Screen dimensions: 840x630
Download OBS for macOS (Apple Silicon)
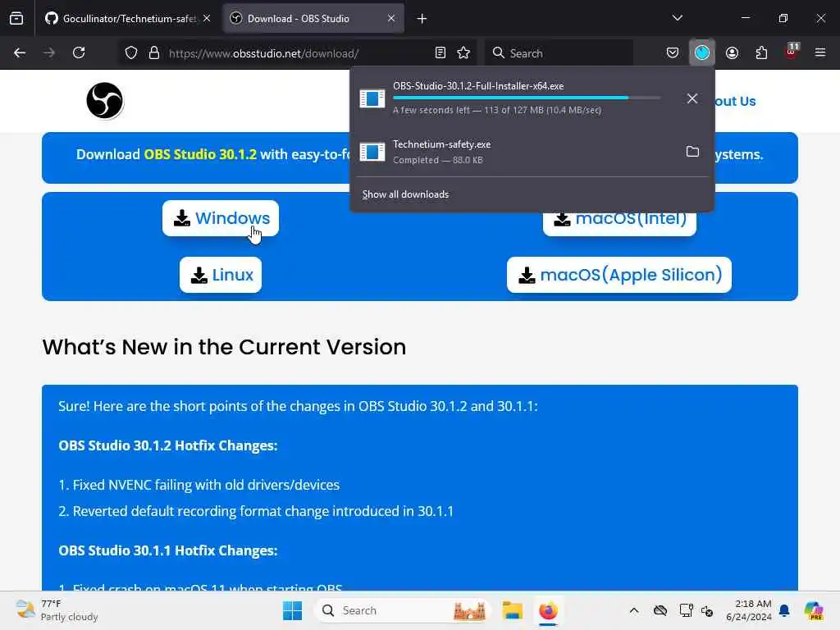619,275
